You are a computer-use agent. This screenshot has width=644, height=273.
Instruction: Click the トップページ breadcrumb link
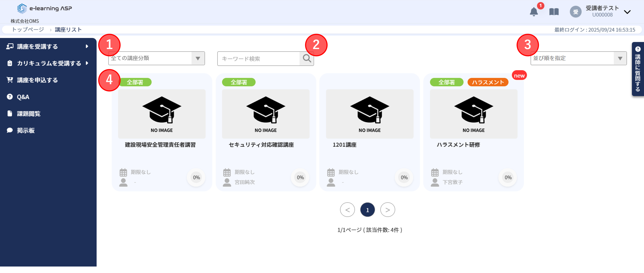pyautogui.click(x=28, y=30)
